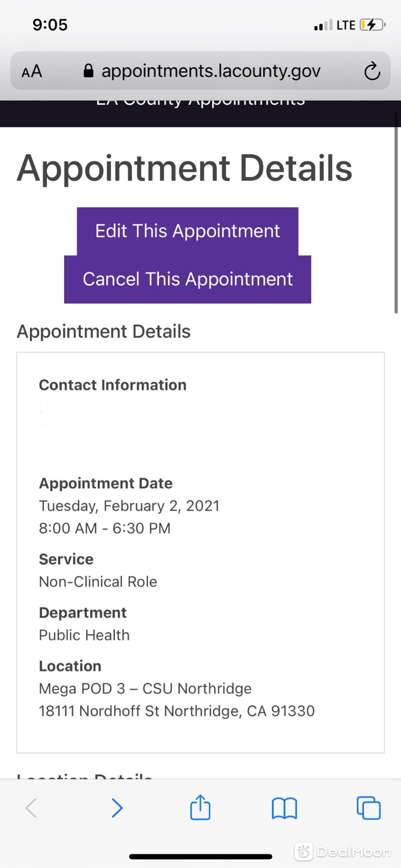Open the AA text size menu
This screenshot has width=401, height=868.
tap(32, 72)
